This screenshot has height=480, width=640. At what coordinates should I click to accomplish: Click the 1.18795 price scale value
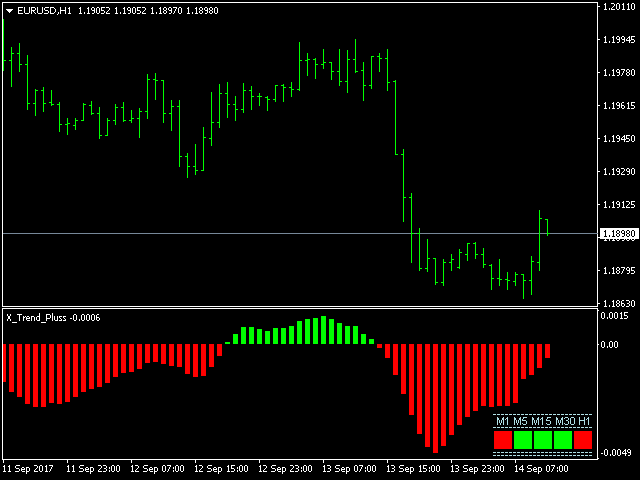[619, 271]
